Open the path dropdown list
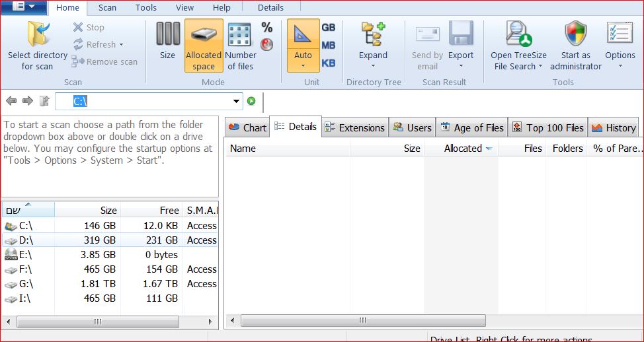The image size is (644, 342). pos(237,101)
